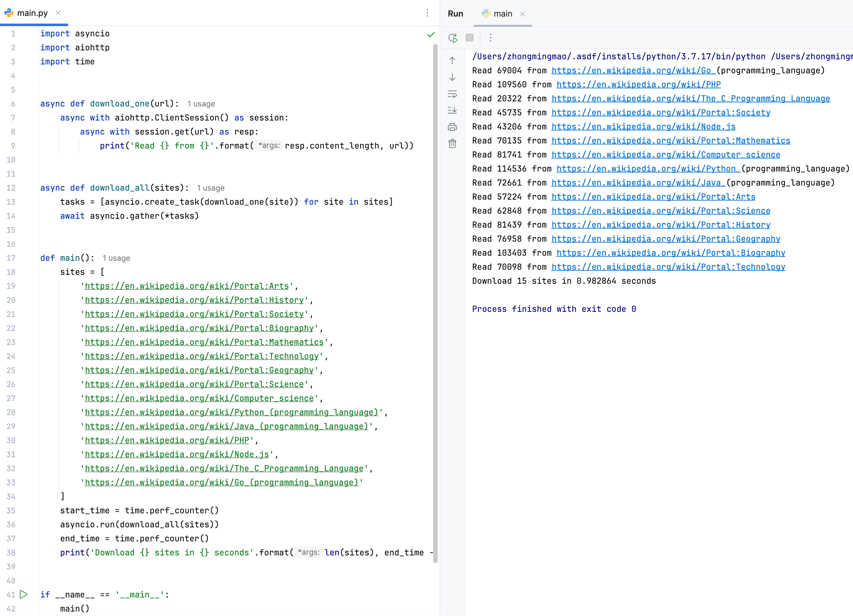
Task: Click the Down the stack trace arrow
Action: click(452, 77)
